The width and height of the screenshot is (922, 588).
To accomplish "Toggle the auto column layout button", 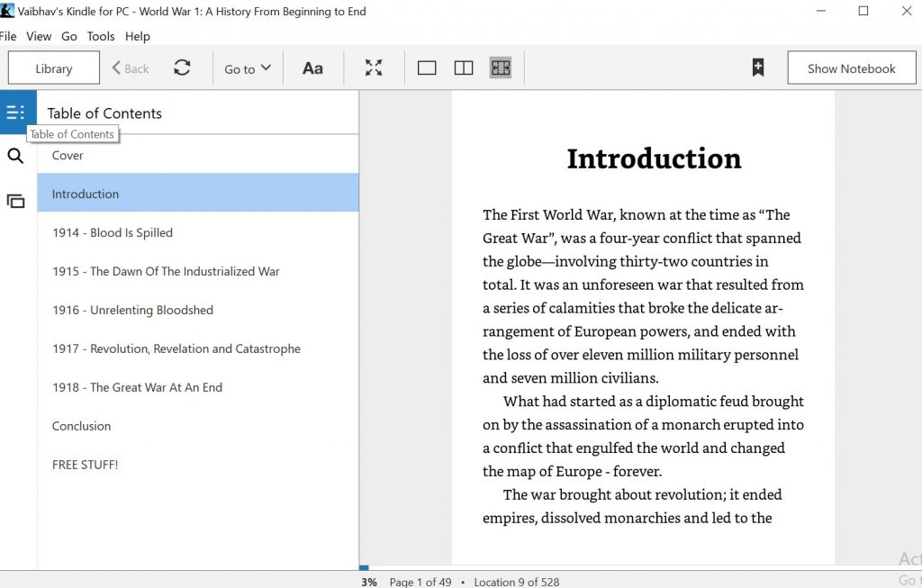I will point(501,68).
